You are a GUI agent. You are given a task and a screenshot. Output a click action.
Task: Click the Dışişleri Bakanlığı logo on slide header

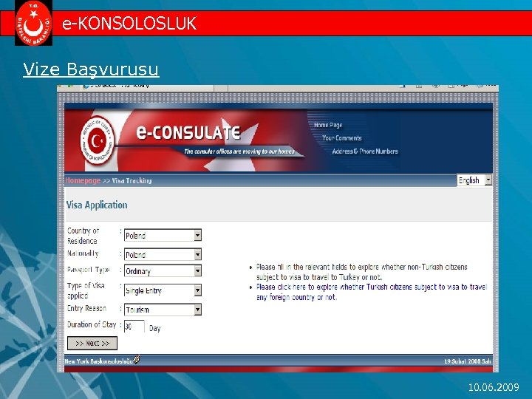pos(33,23)
